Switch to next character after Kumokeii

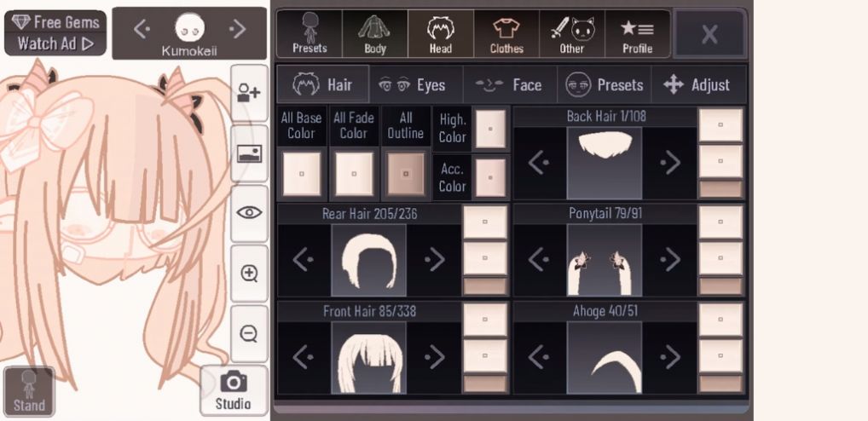(238, 29)
